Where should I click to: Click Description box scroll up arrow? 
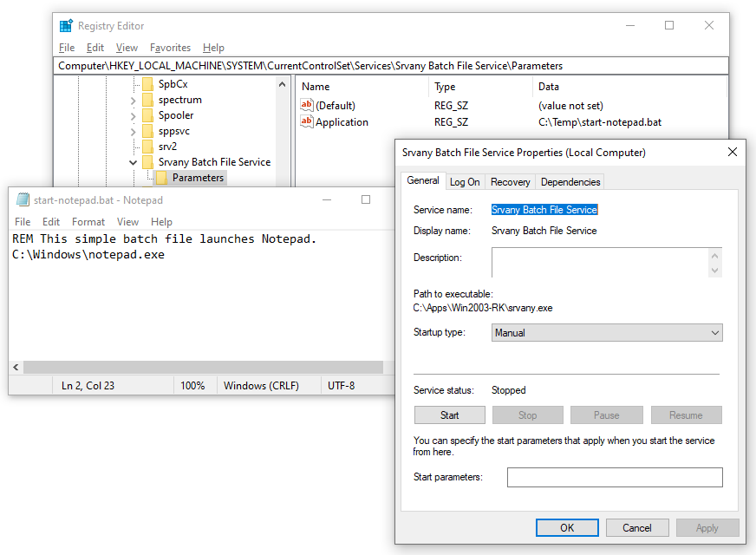pos(714,256)
